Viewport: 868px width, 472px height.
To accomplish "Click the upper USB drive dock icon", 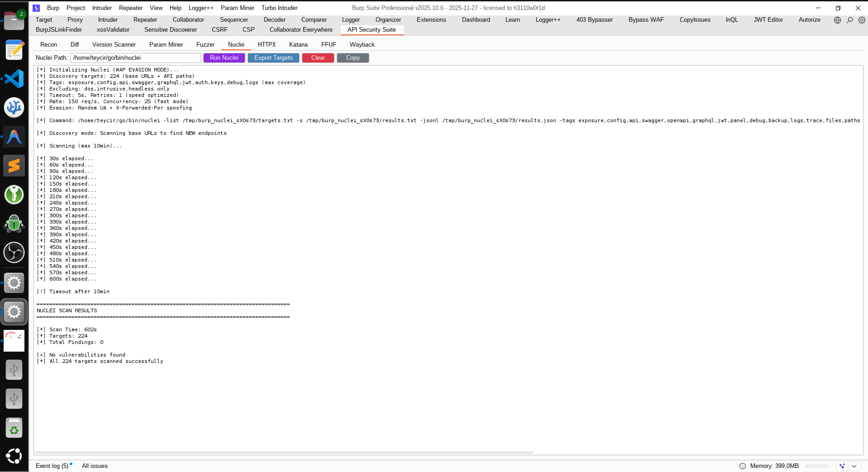I will [x=14, y=370].
